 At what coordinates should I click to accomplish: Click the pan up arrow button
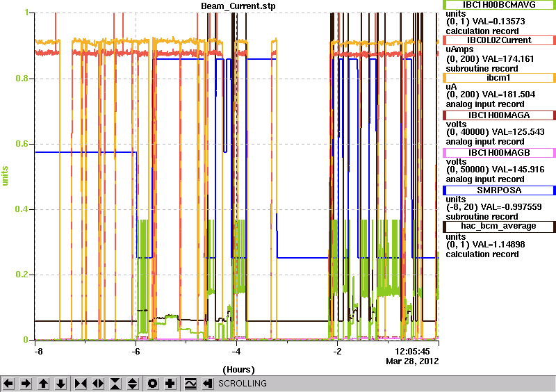coord(43,384)
